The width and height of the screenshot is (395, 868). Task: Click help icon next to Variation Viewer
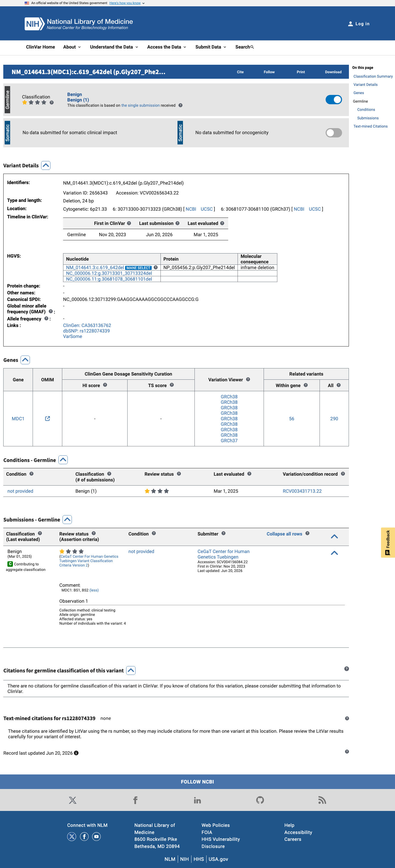coord(248,379)
